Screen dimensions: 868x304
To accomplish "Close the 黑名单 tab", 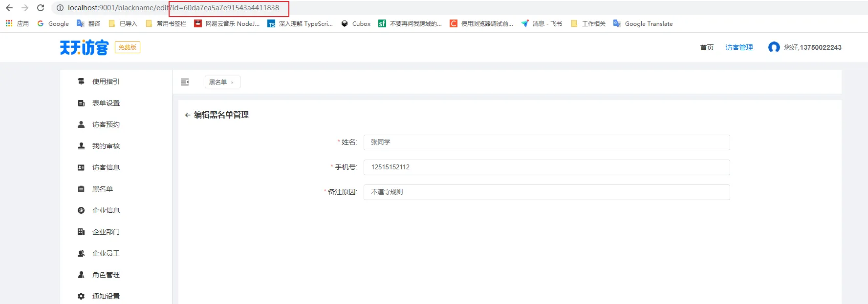I will coord(232,82).
